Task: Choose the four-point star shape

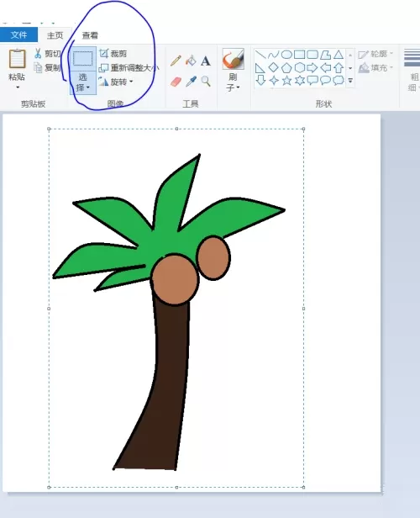Action: 274,80
